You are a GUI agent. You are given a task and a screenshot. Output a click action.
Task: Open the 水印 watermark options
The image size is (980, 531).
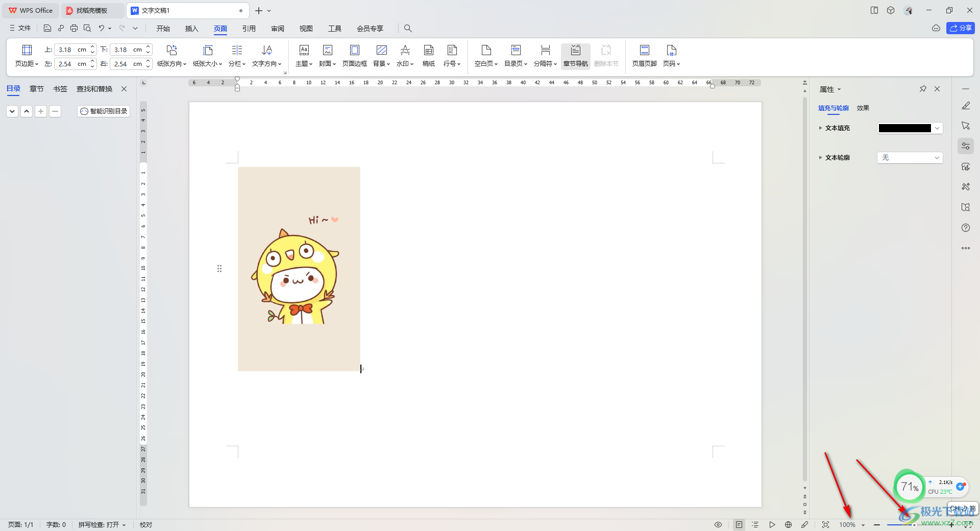point(405,56)
